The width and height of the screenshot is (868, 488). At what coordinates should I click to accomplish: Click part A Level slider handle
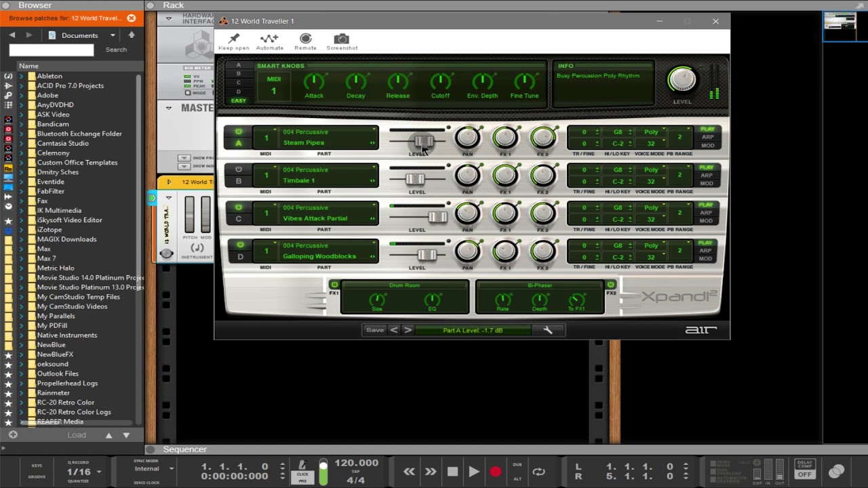(x=423, y=141)
